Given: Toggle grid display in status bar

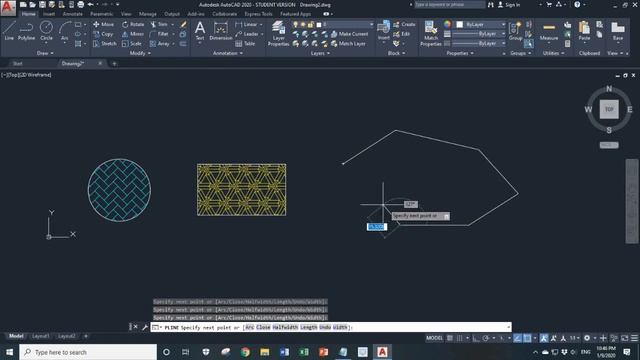Looking at the screenshot, I should (450, 338).
